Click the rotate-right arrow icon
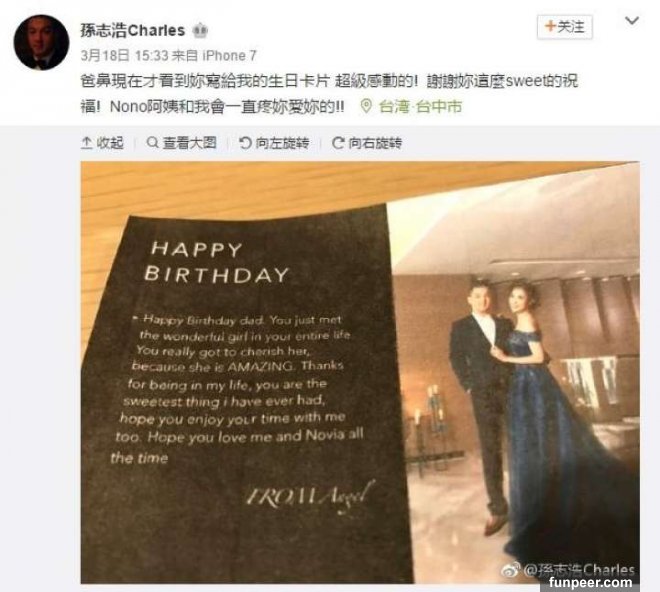The width and height of the screenshot is (660, 592). pyautogui.click(x=338, y=143)
